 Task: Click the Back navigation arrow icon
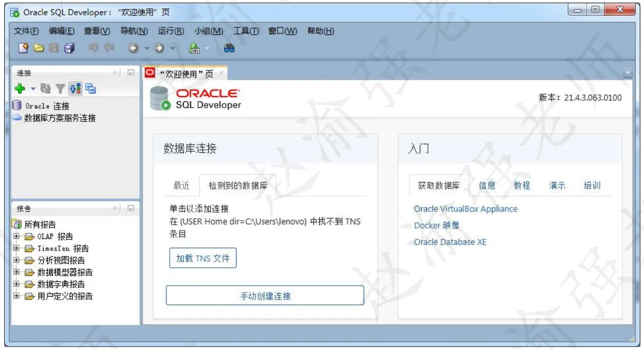(133, 48)
